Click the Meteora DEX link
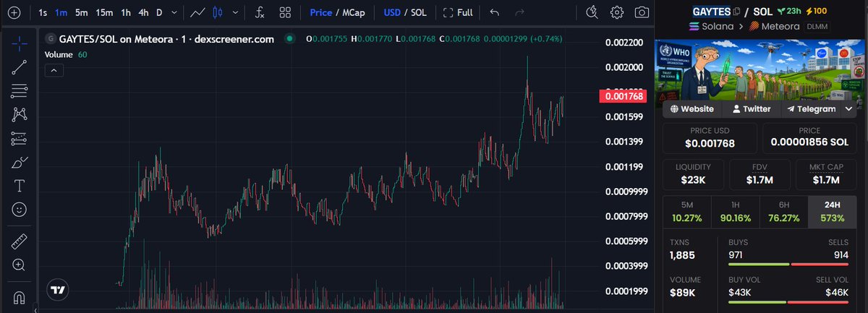This screenshot has height=313, width=868. [x=775, y=27]
